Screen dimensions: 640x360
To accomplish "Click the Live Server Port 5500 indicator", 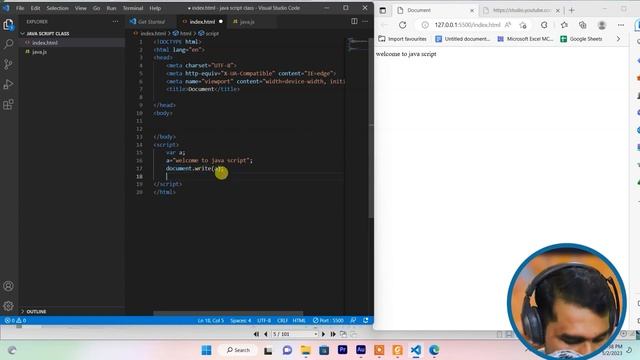I will click(328, 320).
